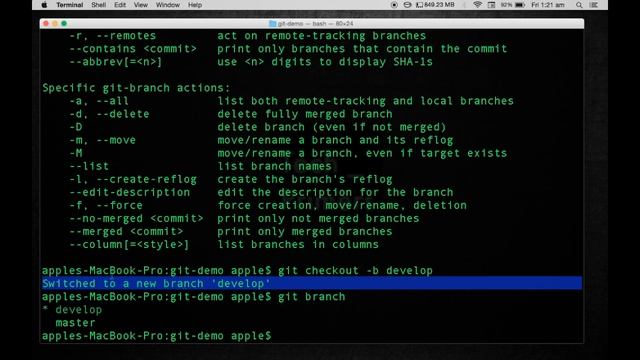
Task: Click 'use <n> digits to display SHA-1s' text
Action: coord(325,62)
